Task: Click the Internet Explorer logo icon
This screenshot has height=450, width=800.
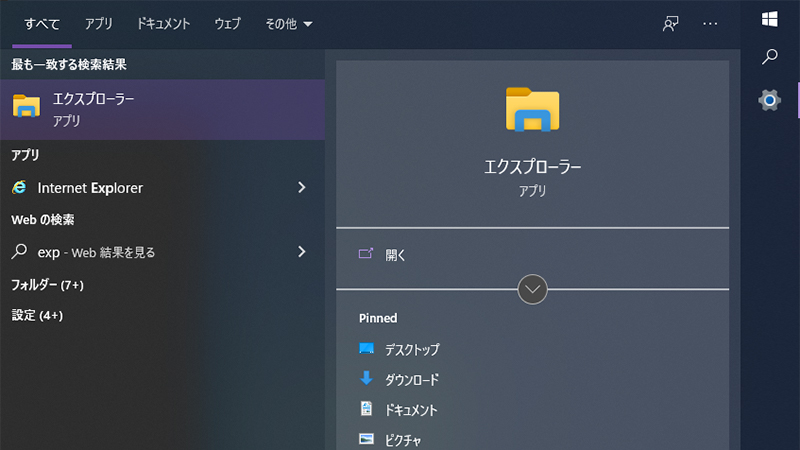Action: pos(19,187)
